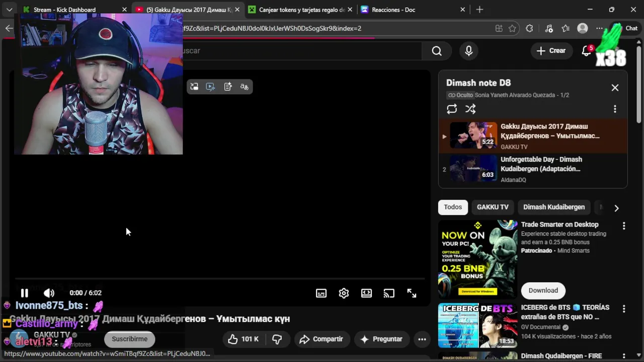This screenshot has height=362, width=644.
Task: Select the Gakku Дауысы 2017 playlist thumbnail
Action: [x=473, y=135]
